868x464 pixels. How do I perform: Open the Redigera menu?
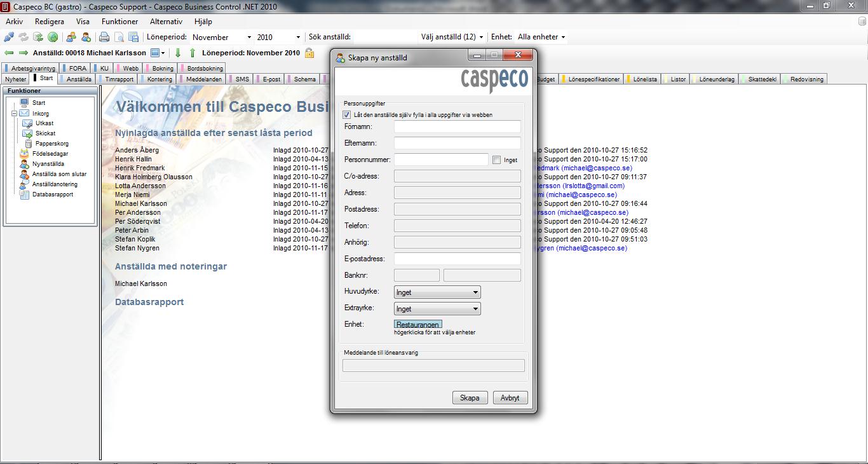pyautogui.click(x=50, y=22)
